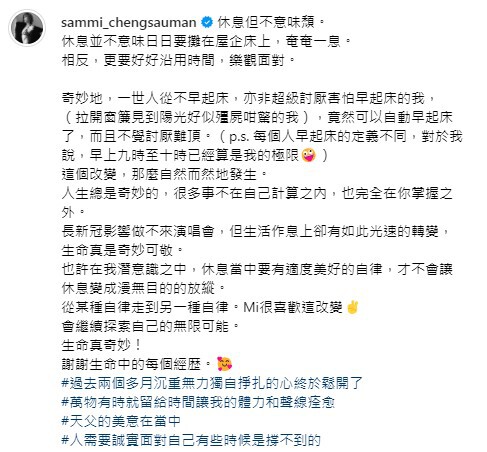487x452 pixels.
Task: Open hashtag #過去兩個多月沉重無力獨自掙扎的心終於鬆開了
Action: point(212,383)
